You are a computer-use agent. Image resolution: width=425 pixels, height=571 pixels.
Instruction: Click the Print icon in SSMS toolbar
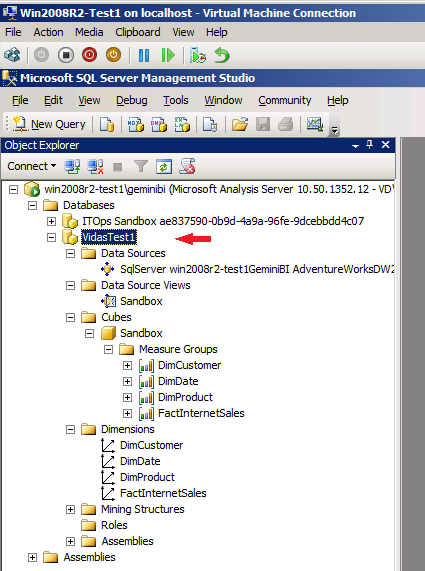(286, 124)
